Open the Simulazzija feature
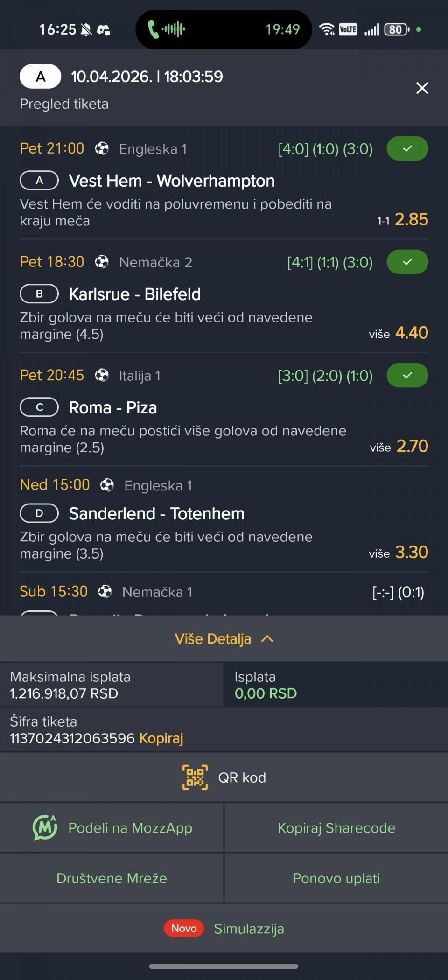448x980 pixels. [249, 929]
